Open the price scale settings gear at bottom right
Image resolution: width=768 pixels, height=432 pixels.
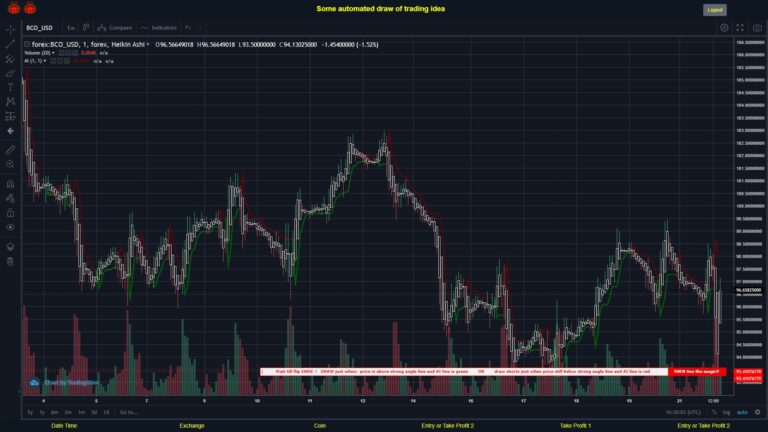[x=758, y=412]
